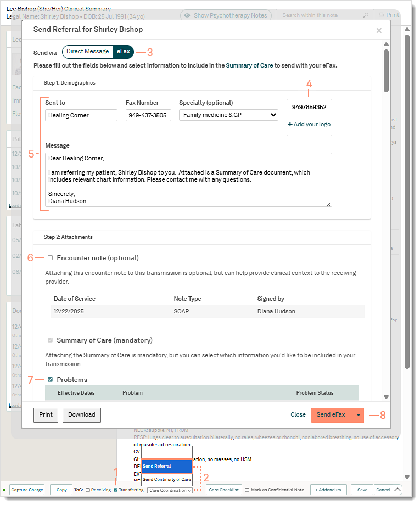Open the Specialty dropdown Family medicine & GP
This screenshot has width=420, height=505.
228,115
